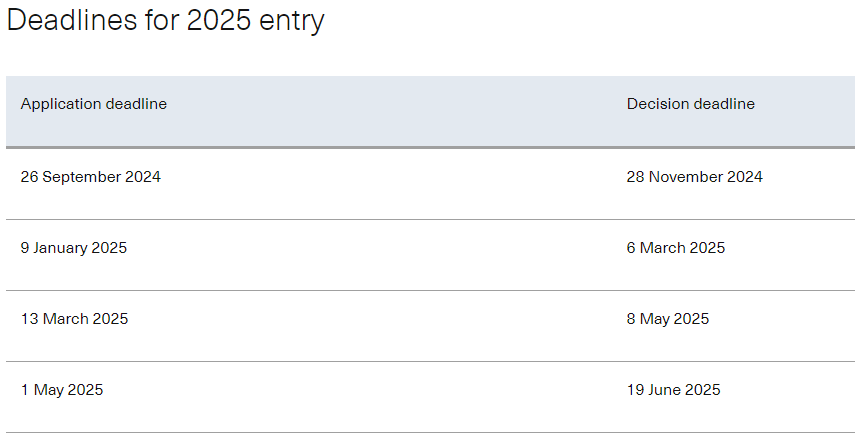This screenshot has width=855, height=439.
Task: Select the Decision deadline column header
Action: coord(690,104)
